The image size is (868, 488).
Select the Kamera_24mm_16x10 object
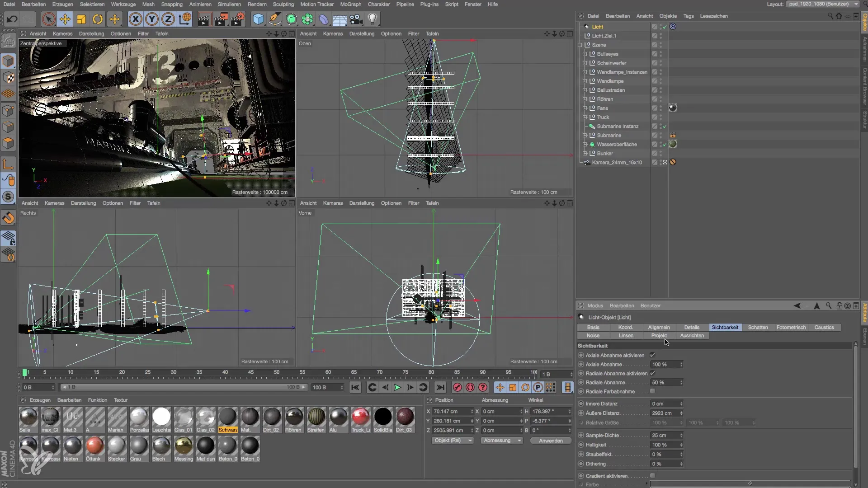pos(617,162)
